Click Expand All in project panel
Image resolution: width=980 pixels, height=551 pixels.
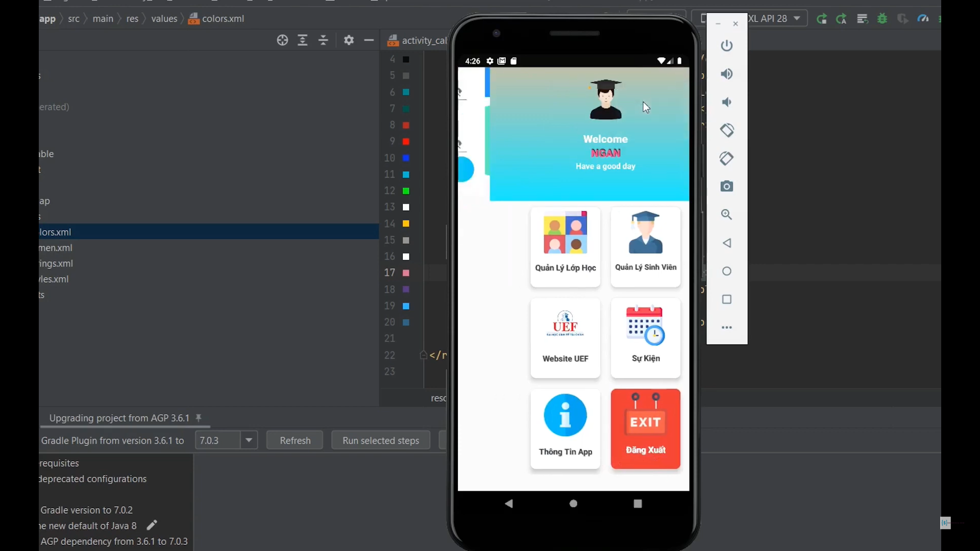point(303,40)
